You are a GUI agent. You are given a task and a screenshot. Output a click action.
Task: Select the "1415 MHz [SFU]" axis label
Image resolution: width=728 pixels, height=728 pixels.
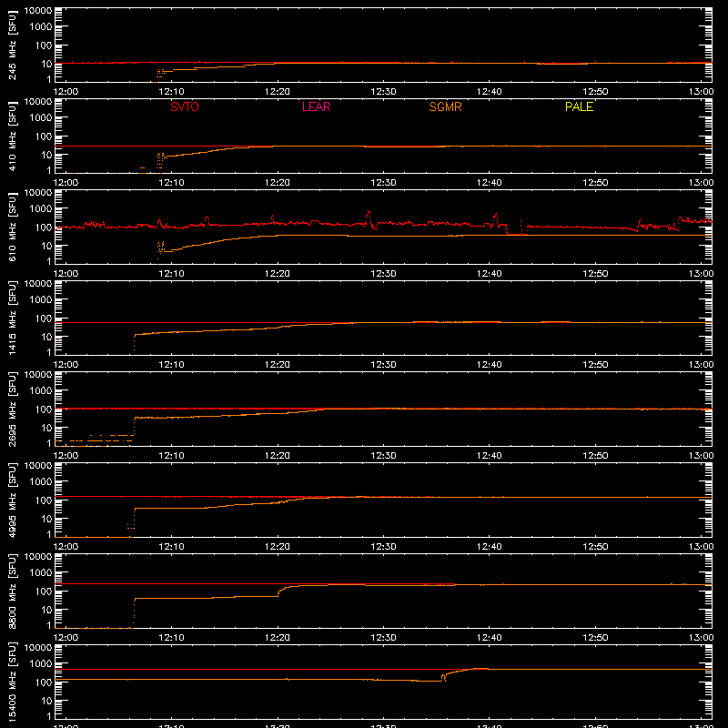pyautogui.click(x=13, y=318)
